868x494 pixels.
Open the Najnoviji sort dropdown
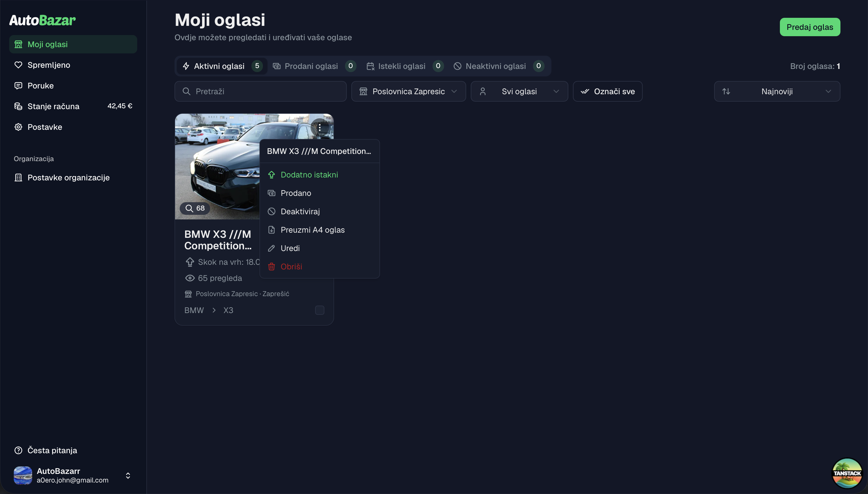tap(777, 91)
